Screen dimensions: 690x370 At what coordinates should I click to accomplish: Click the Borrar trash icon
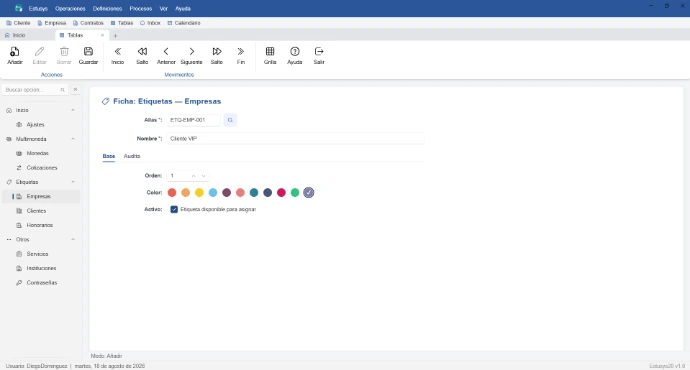coord(64,51)
